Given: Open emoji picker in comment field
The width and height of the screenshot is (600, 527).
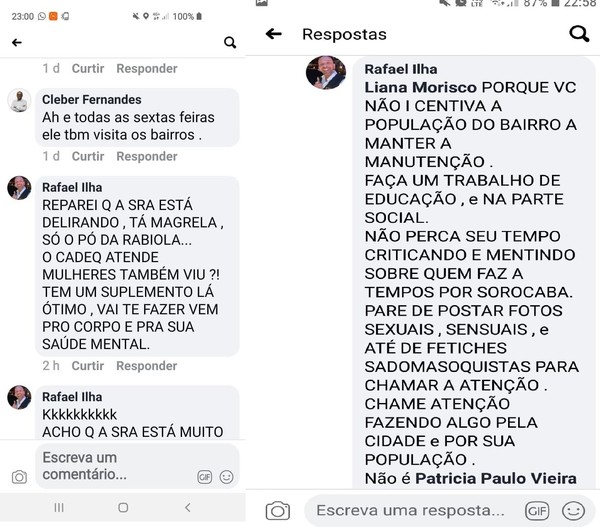Looking at the screenshot, I should pyautogui.click(x=227, y=477).
